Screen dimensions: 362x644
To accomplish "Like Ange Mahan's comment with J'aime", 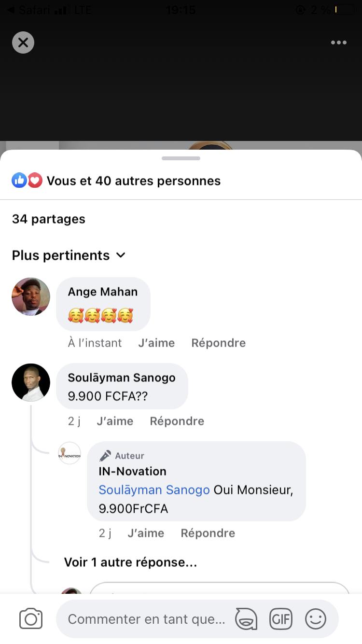I will (156, 343).
